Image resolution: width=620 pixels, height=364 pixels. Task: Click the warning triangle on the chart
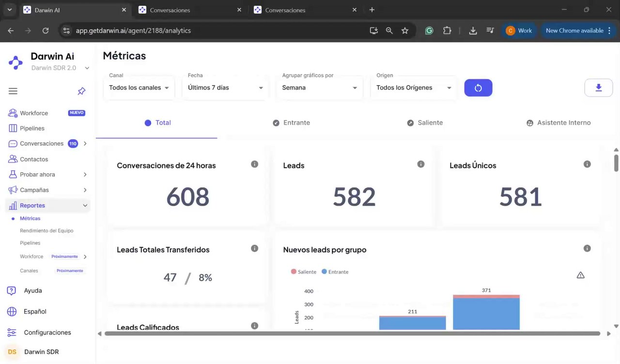(580, 275)
